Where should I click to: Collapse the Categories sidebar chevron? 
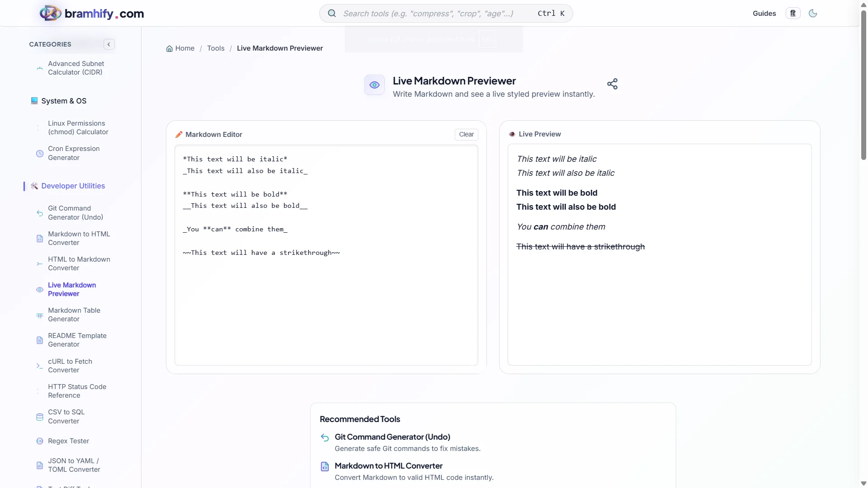point(109,44)
